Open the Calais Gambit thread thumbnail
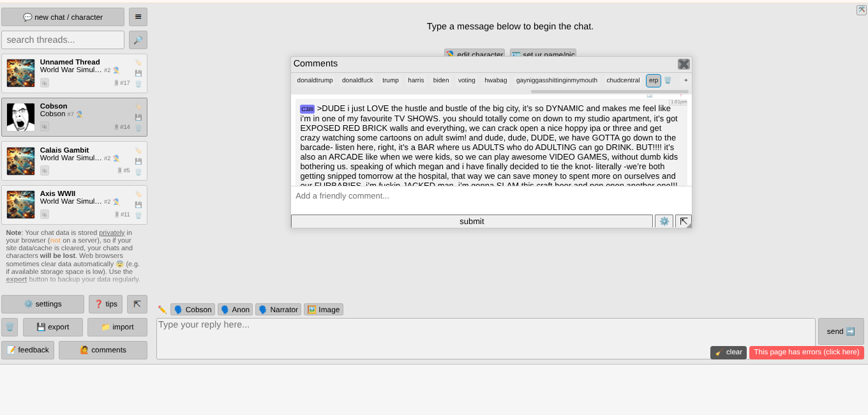This screenshot has height=415, width=868. click(x=20, y=161)
